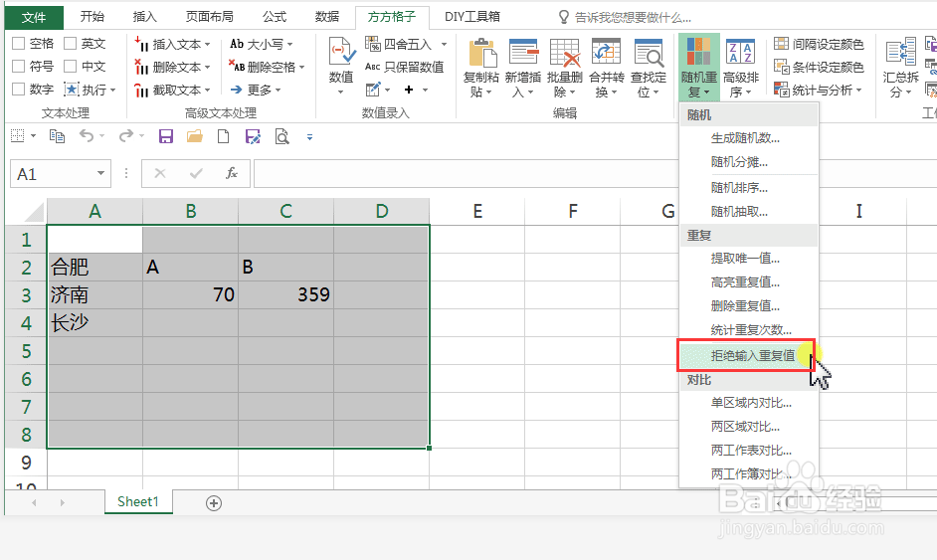Image resolution: width=937 pixels, height=560 pixels.
Task: Open the 文件 tab
Action: (x=34, y=17)
